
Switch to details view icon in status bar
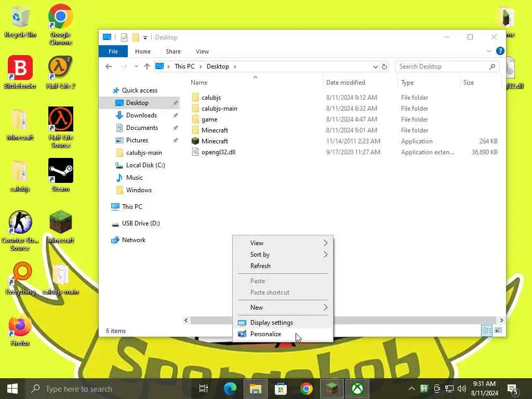pos(487,330)
